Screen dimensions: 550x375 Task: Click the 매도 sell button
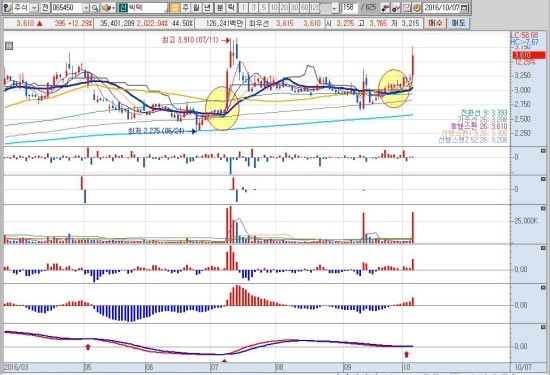coord(458,23)
